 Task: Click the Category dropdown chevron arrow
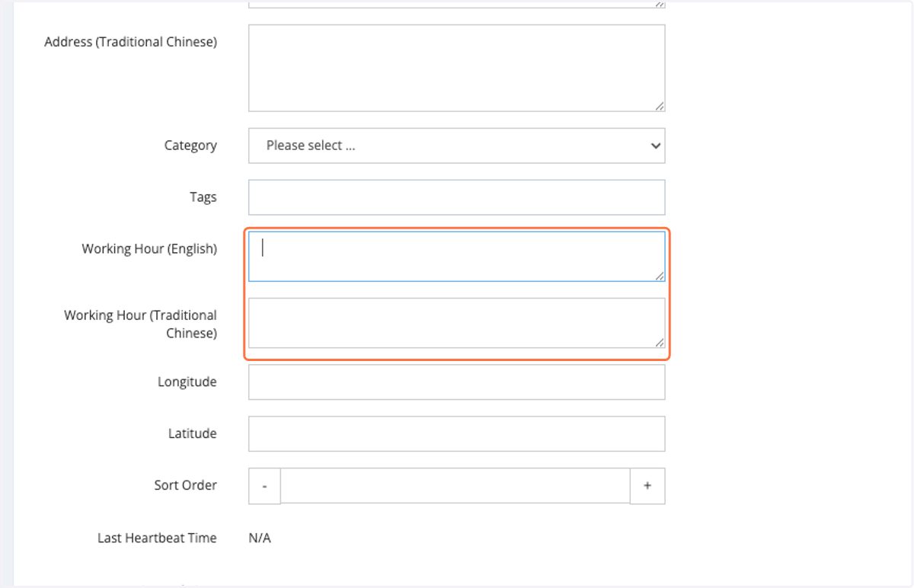pyautogui.click(x=655, y=145)
